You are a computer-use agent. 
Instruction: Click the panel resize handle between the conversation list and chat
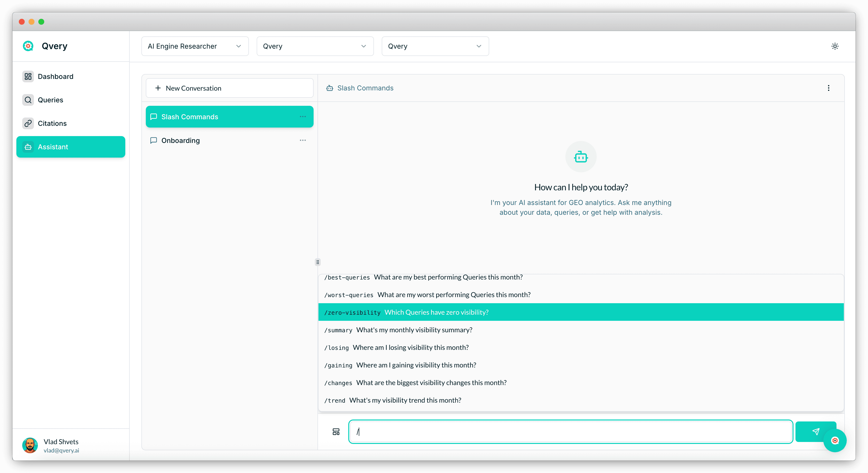click(318, 262)
